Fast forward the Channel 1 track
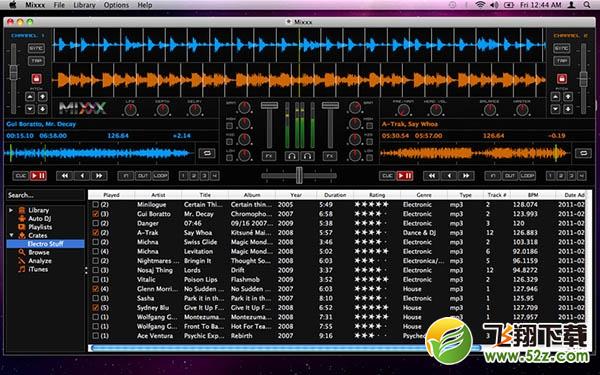Screen dimensions: 600x375 pyautogui.click(x=99, y=176)
